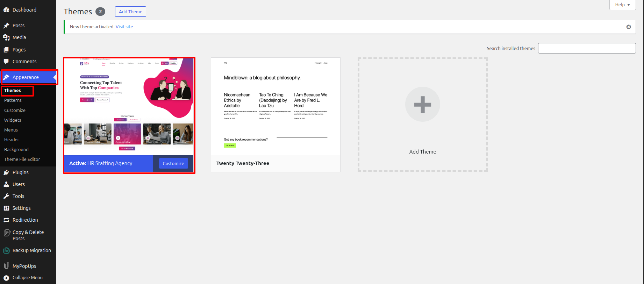Image resolution: width=644 pixels, height=284 pixels.
Task: Click the Posts pushpin icon
Action: click(x=6, y=26)
